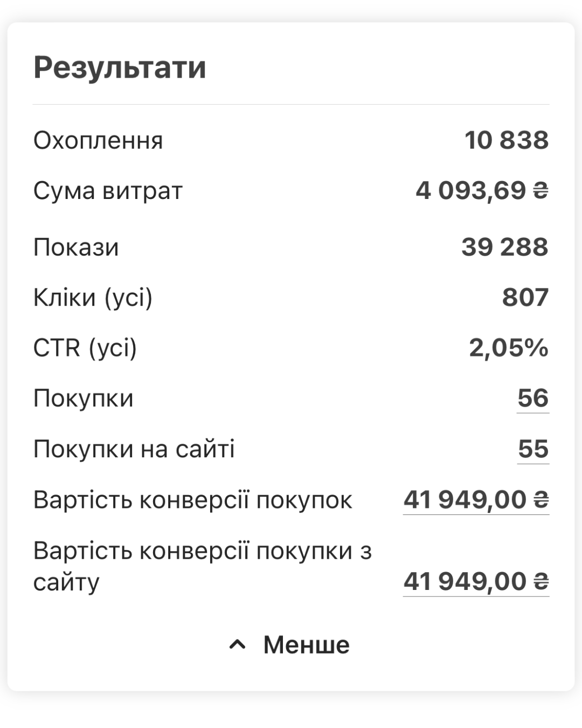Tap the Покупки на сайті row label
582x728 pixels.
point(134,449)
